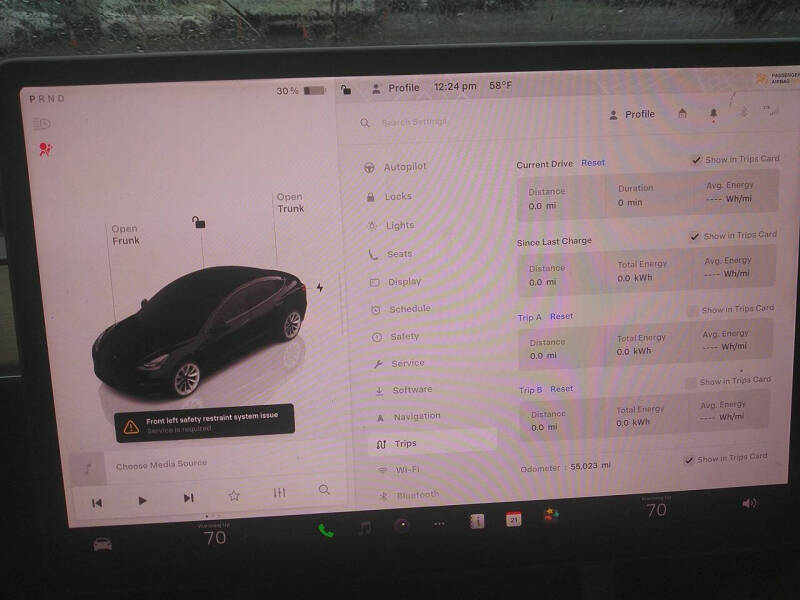Open Safety settings

396,336
